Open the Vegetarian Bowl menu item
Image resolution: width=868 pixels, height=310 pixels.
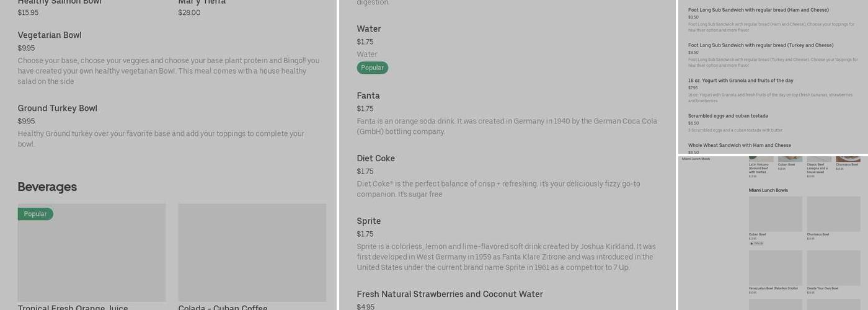pos(50,35)
